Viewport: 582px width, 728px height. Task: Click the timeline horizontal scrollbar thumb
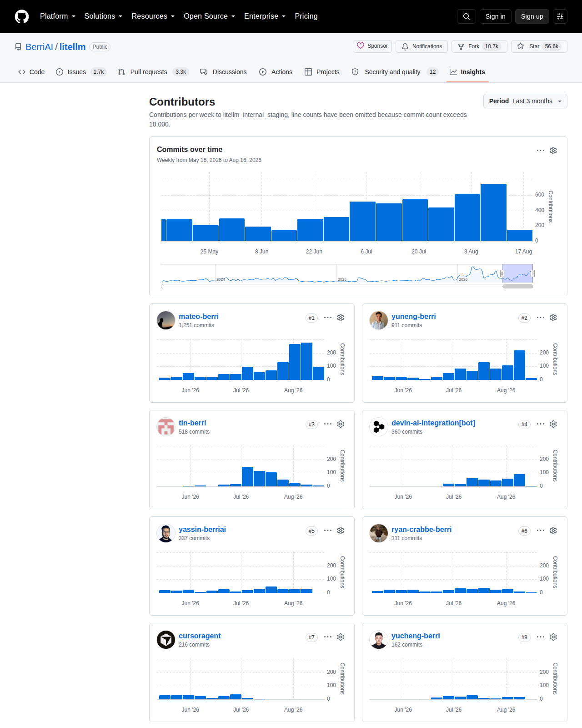[517, 286]
